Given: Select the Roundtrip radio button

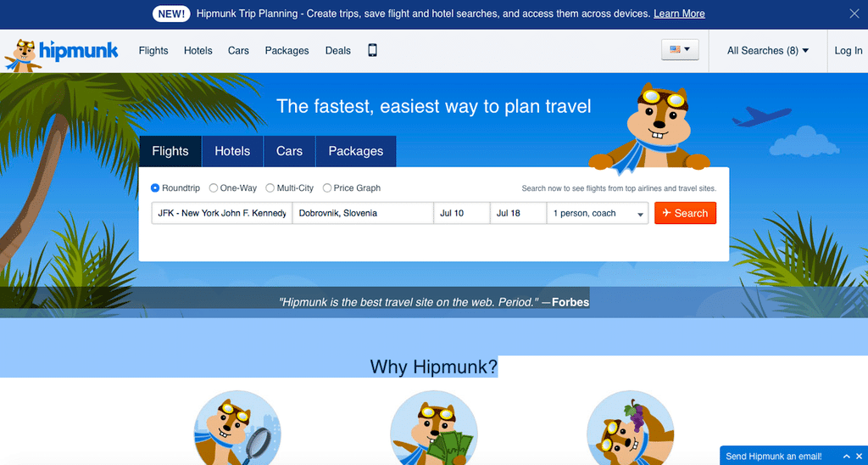Looking at the screenshot, I should (155, 188).
